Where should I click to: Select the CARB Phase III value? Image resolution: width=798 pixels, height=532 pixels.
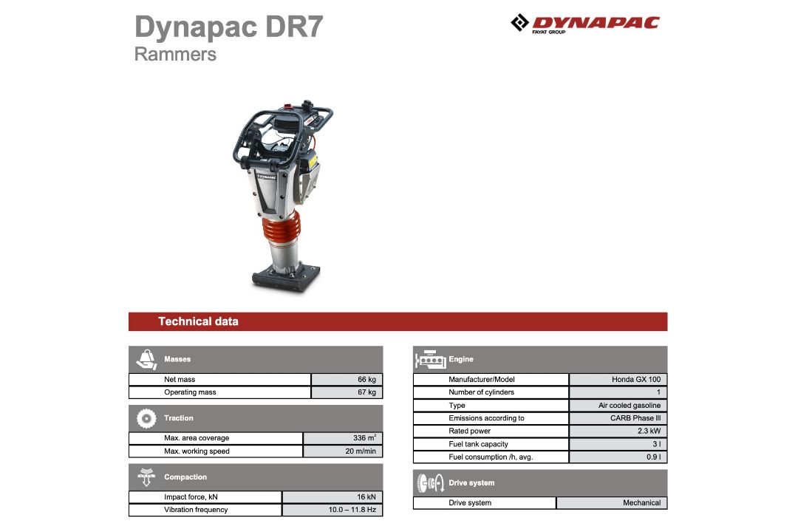pyautogui.click(x=635, y=418)
